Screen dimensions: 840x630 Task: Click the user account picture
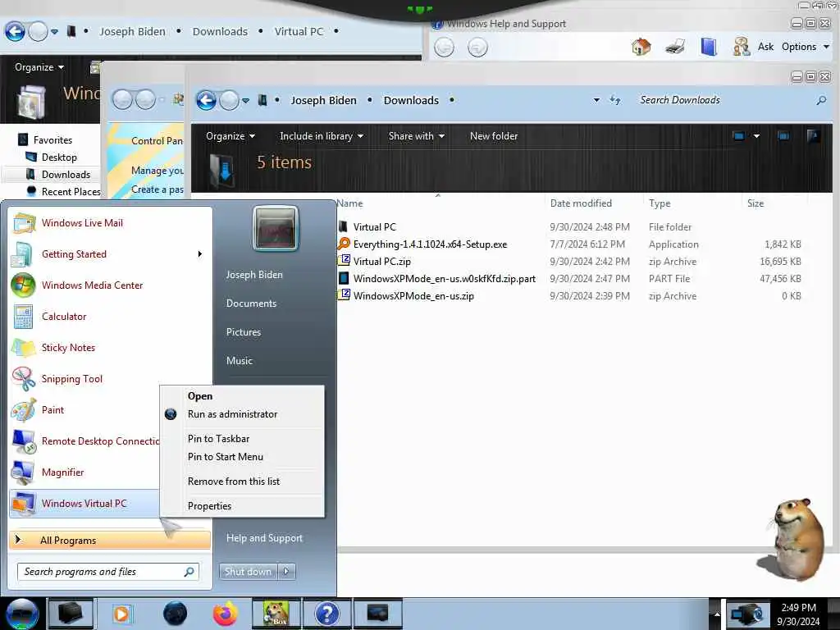click(x=276, y=228)
